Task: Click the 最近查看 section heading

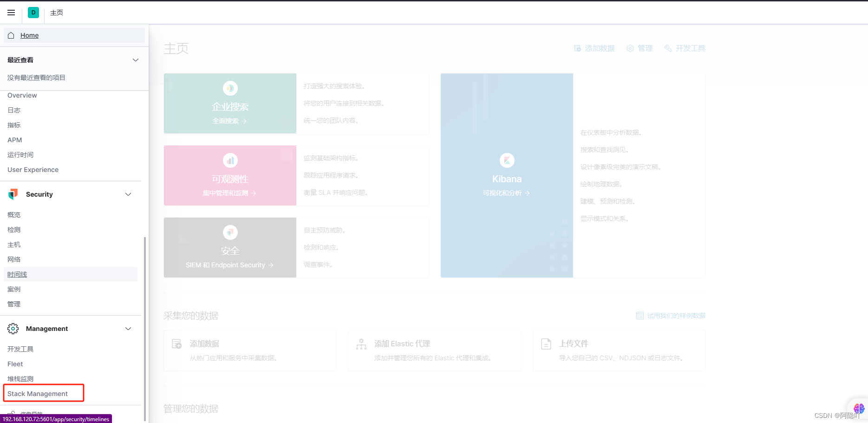Action: (20, 60)
